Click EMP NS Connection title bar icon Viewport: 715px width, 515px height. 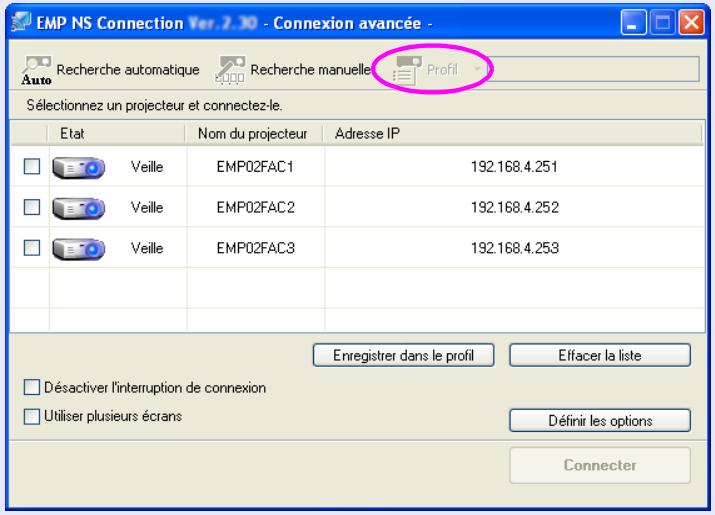pos(21,21)
